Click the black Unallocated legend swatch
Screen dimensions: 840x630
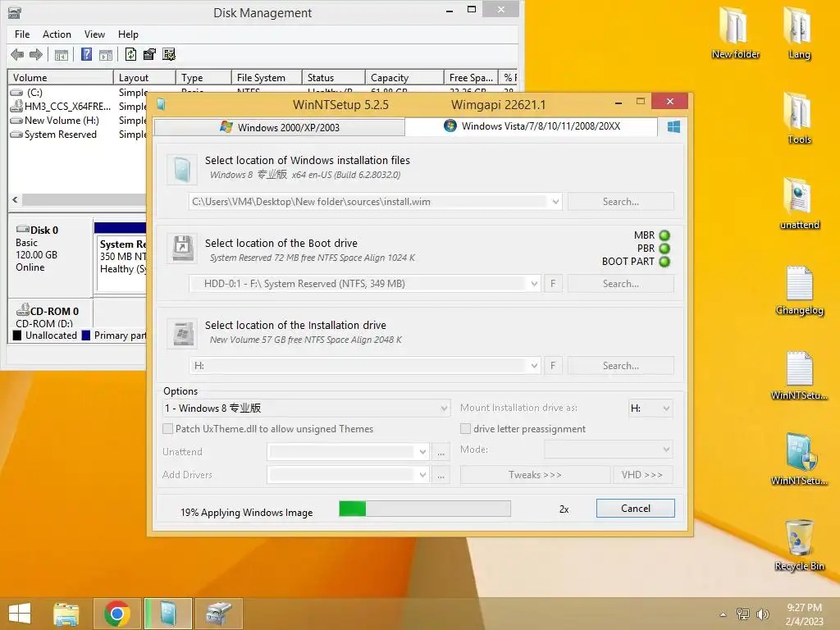[17, 336]
